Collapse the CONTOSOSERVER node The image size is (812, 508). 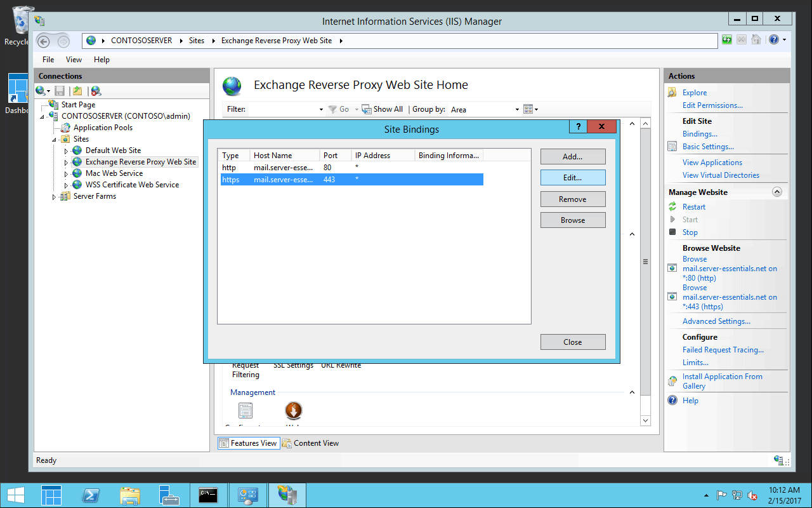[43, 117]
